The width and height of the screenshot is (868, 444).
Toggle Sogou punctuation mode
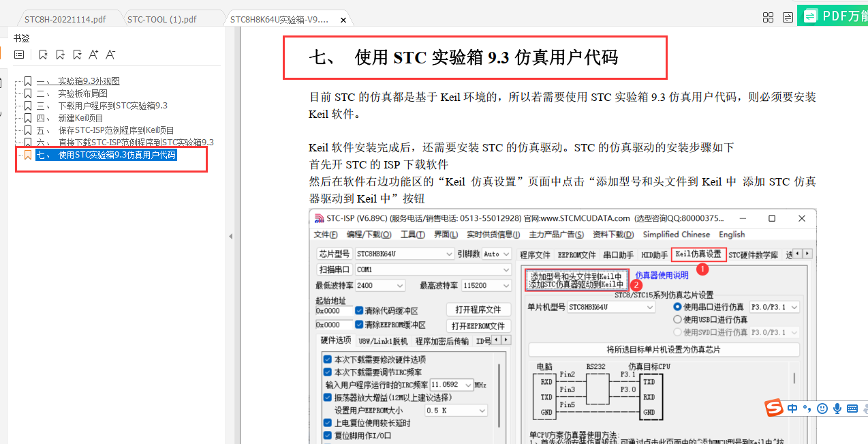click(807, 409)
